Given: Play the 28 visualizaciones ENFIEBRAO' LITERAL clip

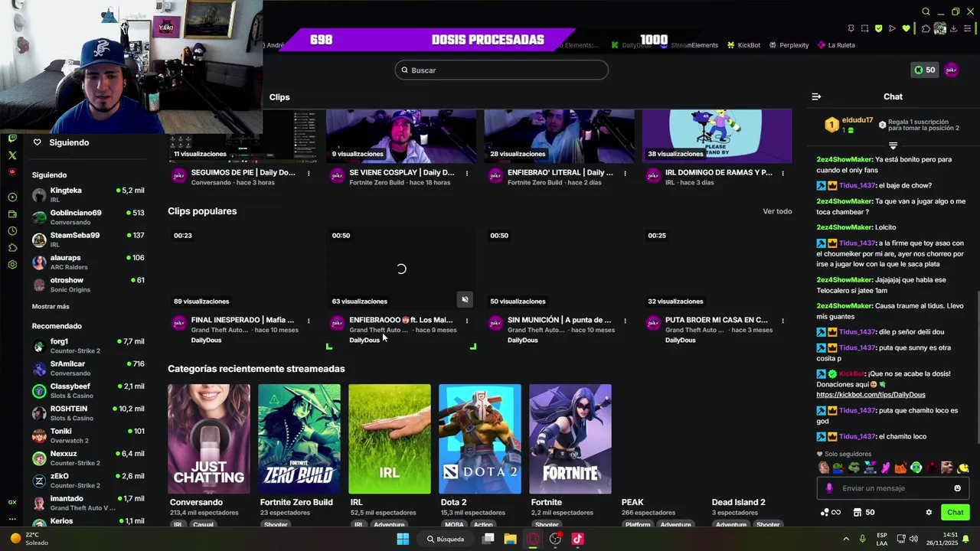Looking at the screenshot, I should click(559, 136).
